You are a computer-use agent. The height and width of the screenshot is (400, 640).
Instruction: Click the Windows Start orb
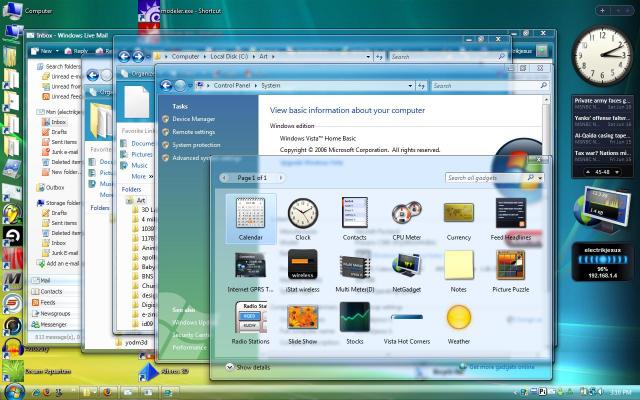click(x=14, y=392)
